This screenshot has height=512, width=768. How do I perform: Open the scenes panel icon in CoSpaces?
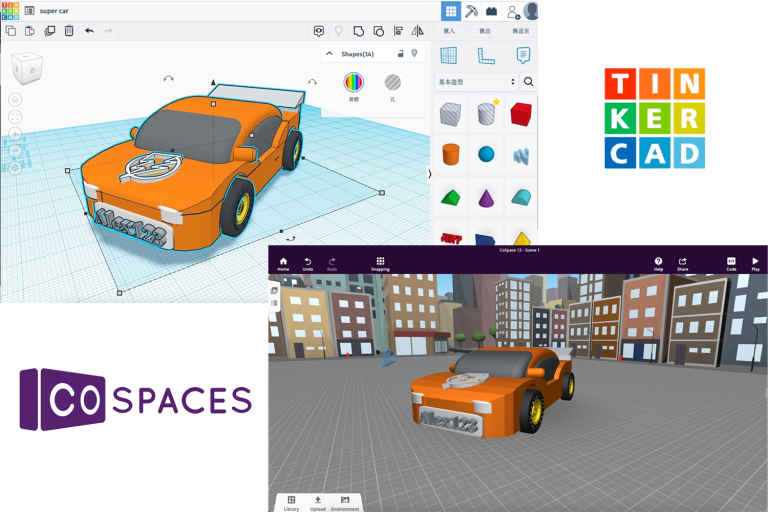[x=274, y=290]
